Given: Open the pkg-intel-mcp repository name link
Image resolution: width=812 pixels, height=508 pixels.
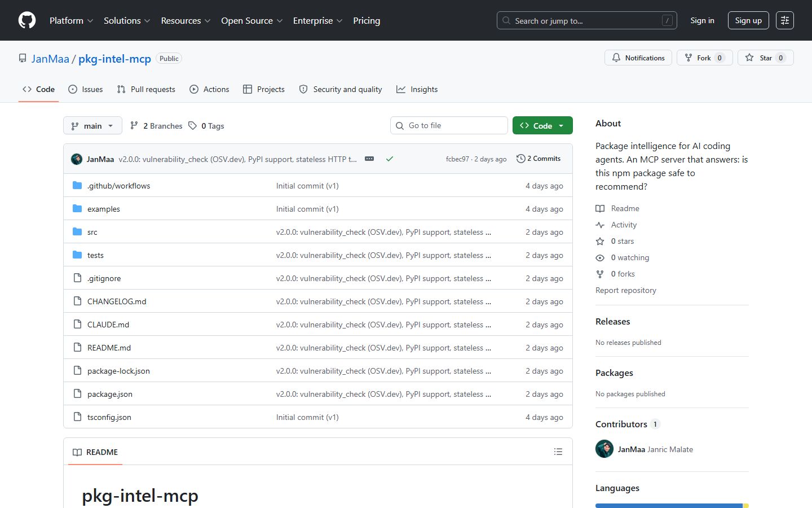Looking at the screenshot, I should (114, 59).
